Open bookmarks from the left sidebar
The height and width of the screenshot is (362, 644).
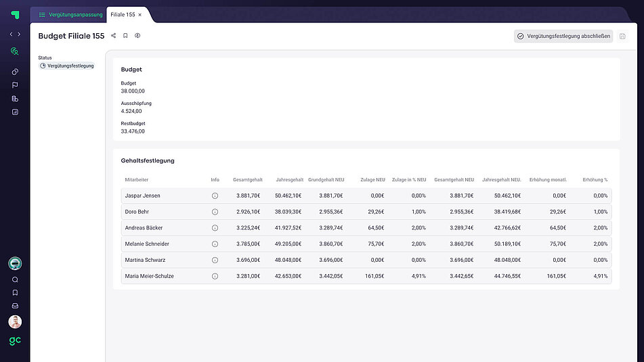pos(15,293)
